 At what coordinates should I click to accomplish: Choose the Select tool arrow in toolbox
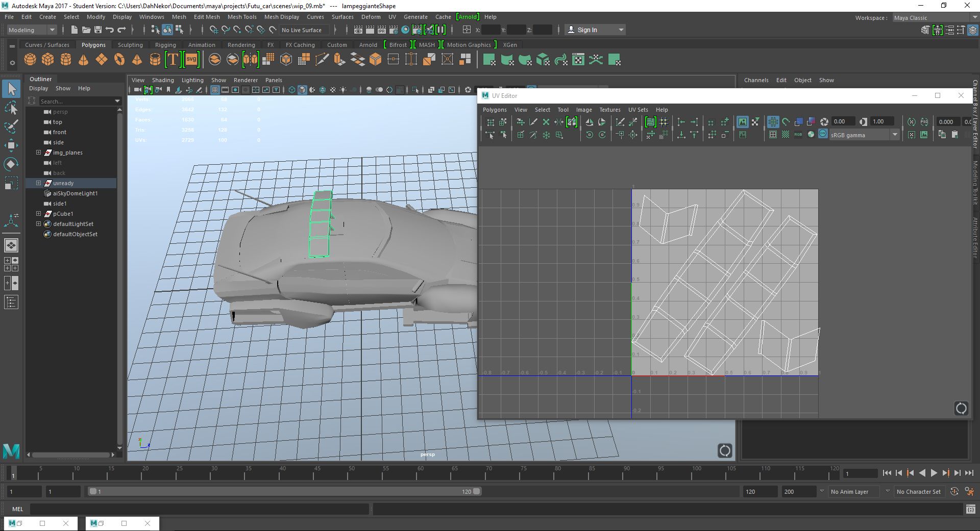tap(11, 89)
